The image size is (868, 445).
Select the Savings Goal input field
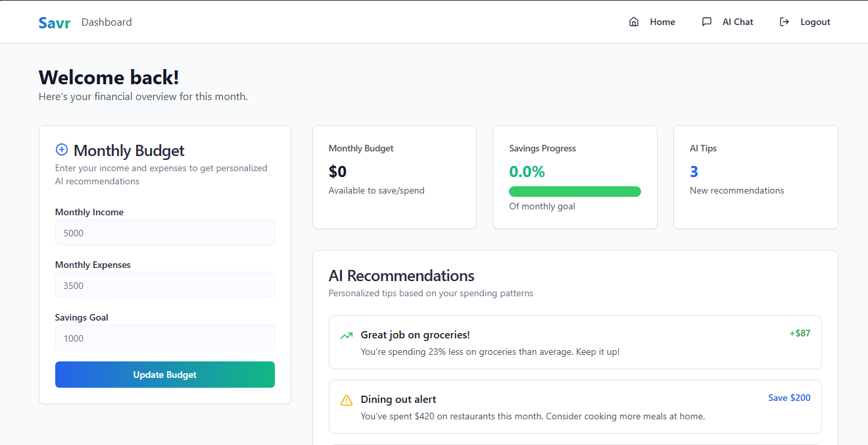coord(164,338)
